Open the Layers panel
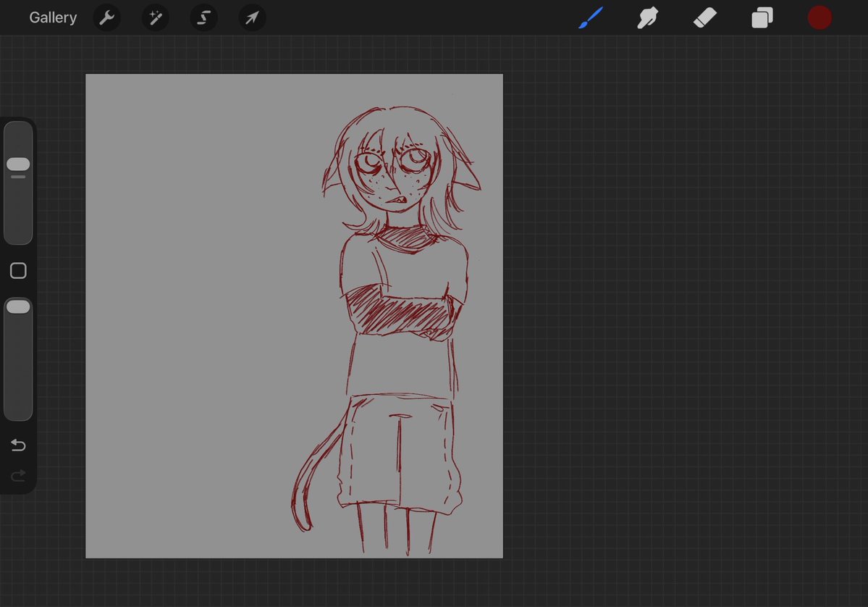Screen dimensions: 868x607 pyautogui.click(x=762, y=17)
